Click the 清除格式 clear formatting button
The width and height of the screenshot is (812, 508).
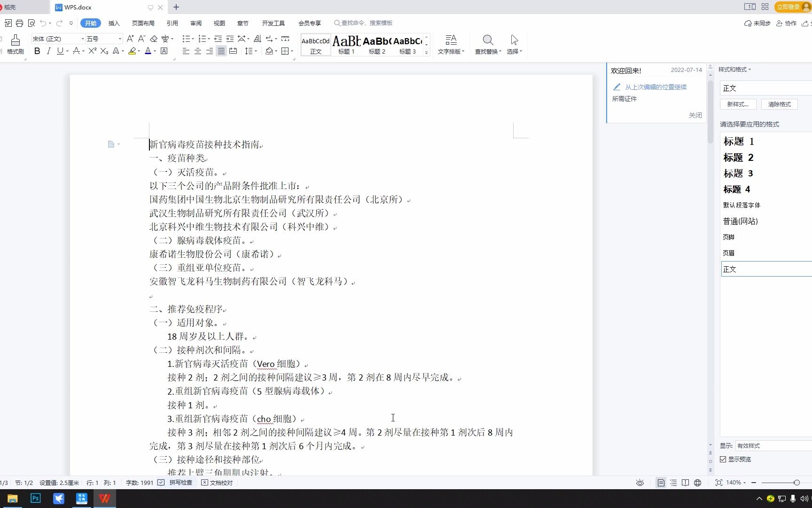[x=779, y=104]
